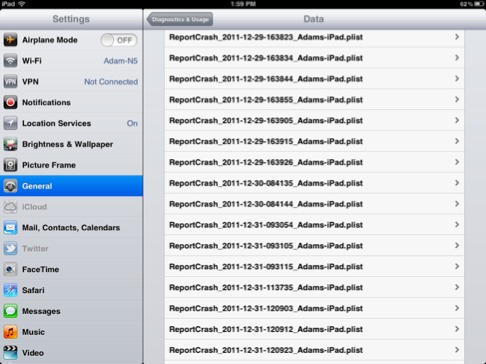Tap the Music note icon
486x364 pixels.
10,332
